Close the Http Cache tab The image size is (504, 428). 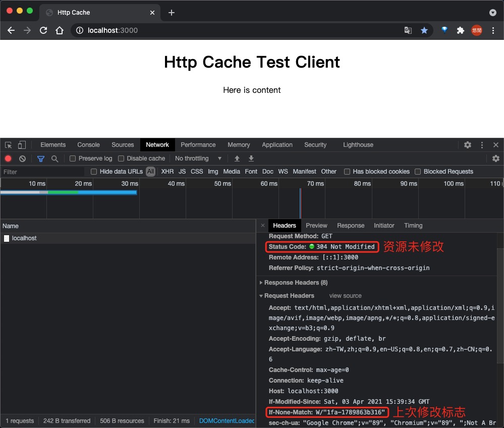[x=152, y=13]
